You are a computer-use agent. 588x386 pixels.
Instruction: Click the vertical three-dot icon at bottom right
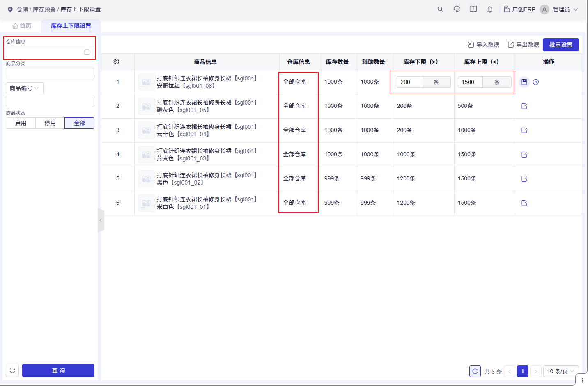click(x=582, y=380)
